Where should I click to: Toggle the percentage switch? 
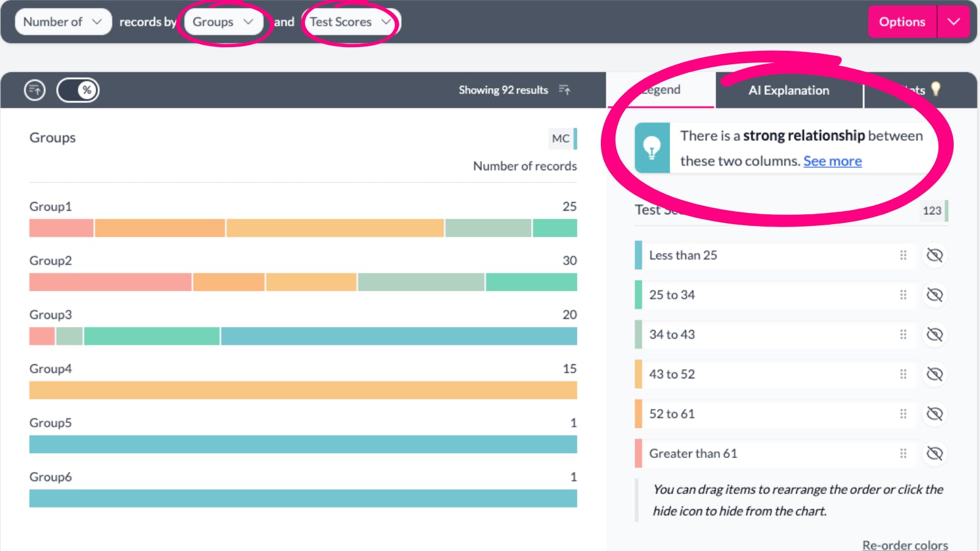78,90
